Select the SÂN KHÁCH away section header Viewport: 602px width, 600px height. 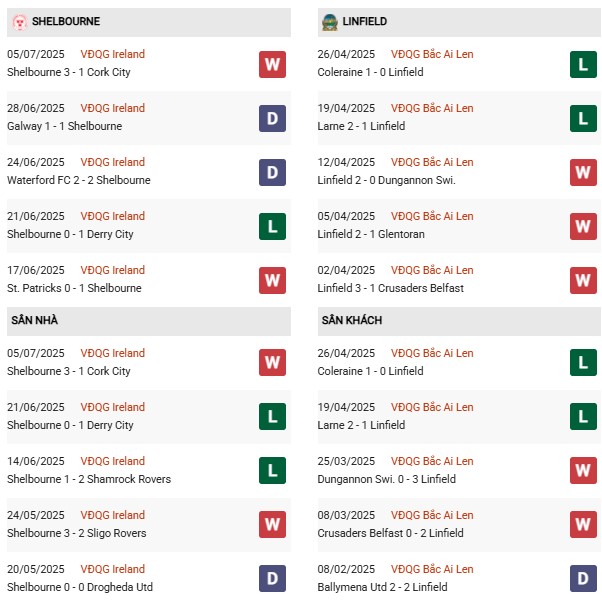pos(352,320)
